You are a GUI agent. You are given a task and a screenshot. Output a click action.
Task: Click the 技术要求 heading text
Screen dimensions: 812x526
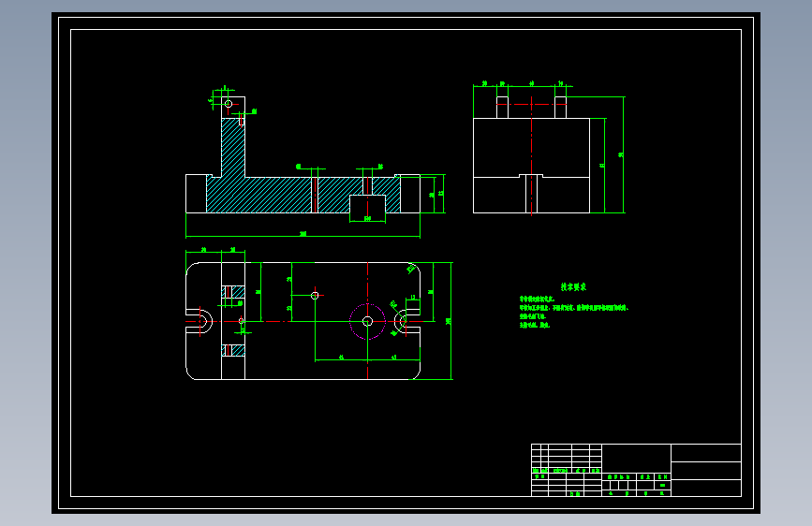tap(573, 286)
